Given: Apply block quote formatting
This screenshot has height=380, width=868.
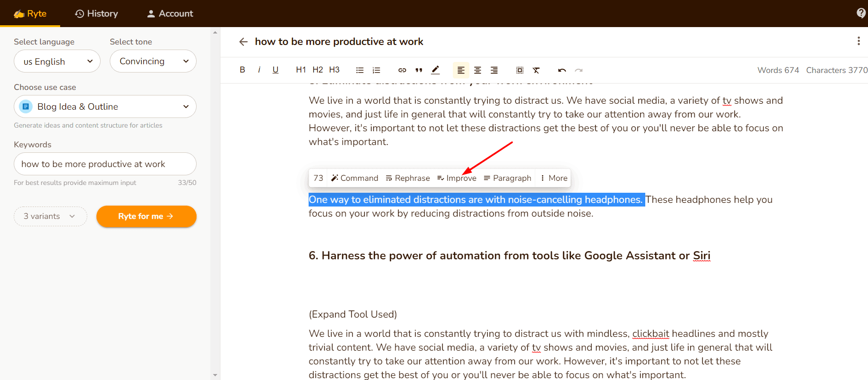Looking at the screenshot, I should [x=418, y=70].
